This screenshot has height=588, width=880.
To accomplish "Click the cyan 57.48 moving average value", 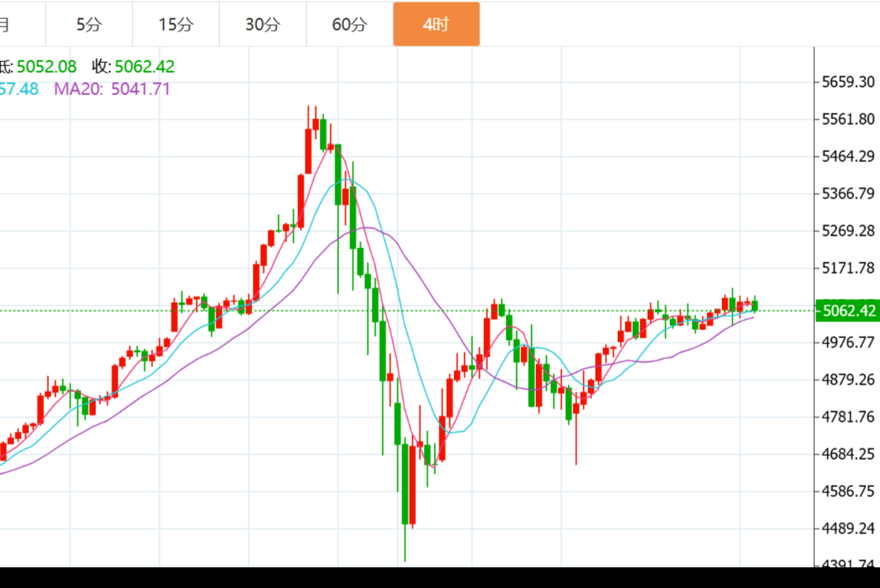I will click(x=19, y=89).
